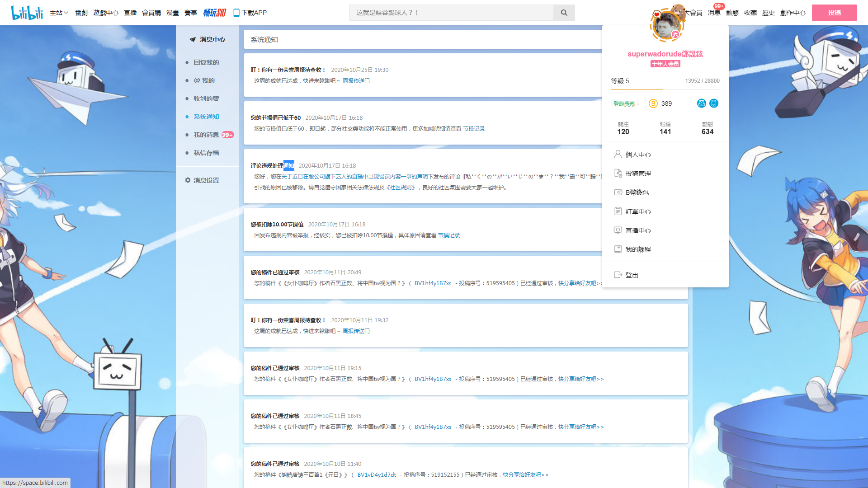868x488 pixels.
Task: Click the search magnifier button
Action: [x=564, y=13]
